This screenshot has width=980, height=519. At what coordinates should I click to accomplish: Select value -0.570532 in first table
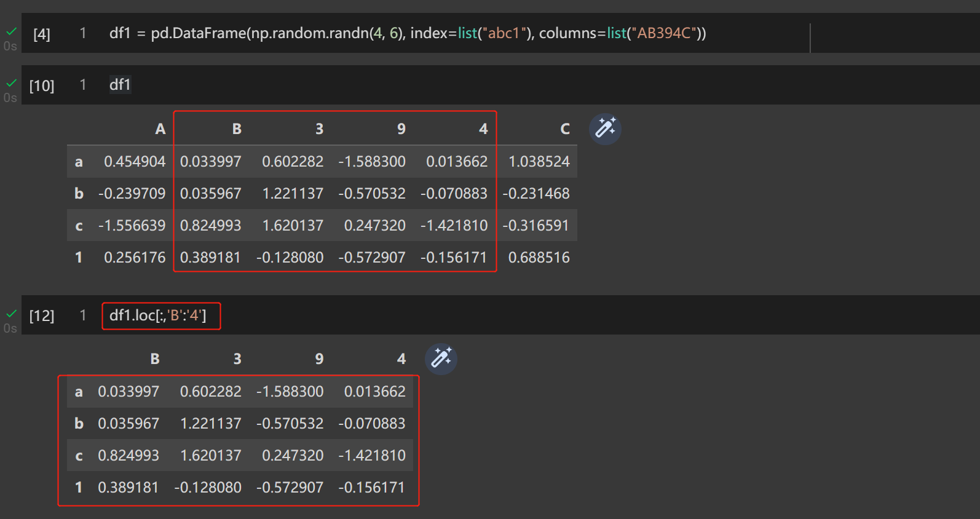pyautogui.click(x=372, y=194)
